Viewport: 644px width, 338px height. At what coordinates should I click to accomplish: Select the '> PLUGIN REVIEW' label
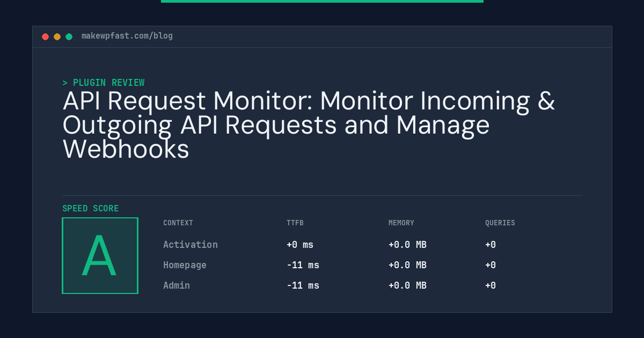pyautogui.click(x=104, y=83)
